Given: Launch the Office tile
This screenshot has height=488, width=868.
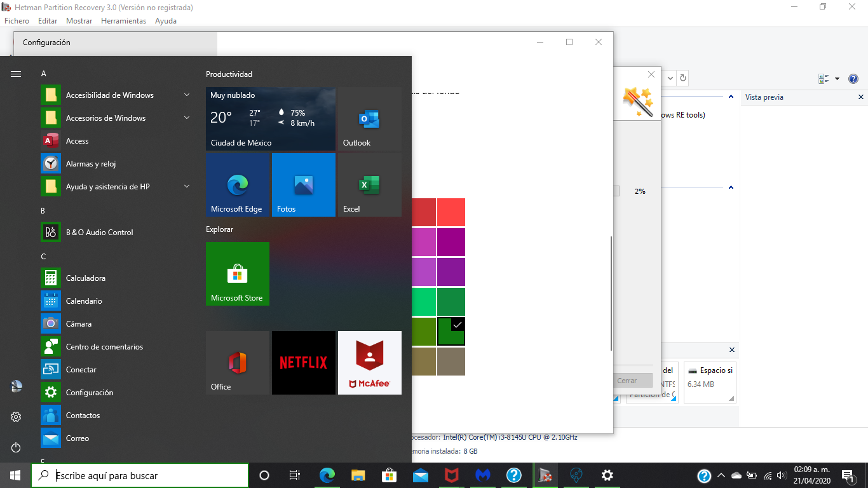Looking at the screenshot, I should tap(238, 363).
